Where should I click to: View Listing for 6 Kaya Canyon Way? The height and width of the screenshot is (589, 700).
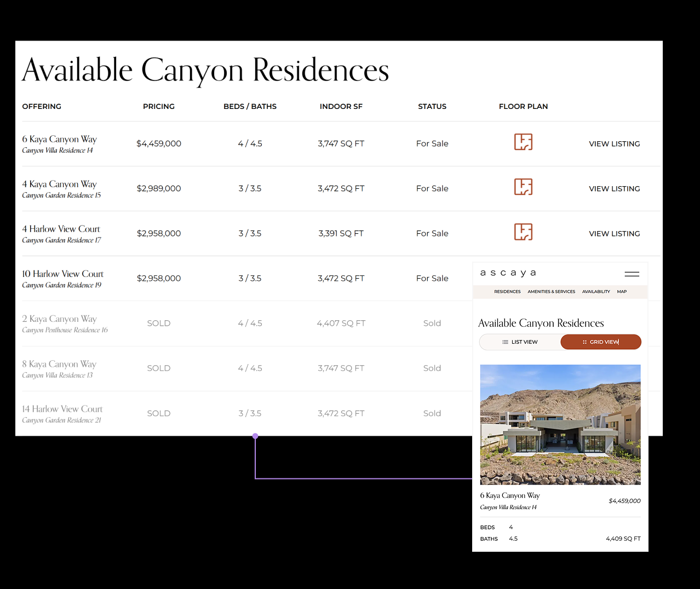pyautogui.click(x=614, y=144)
